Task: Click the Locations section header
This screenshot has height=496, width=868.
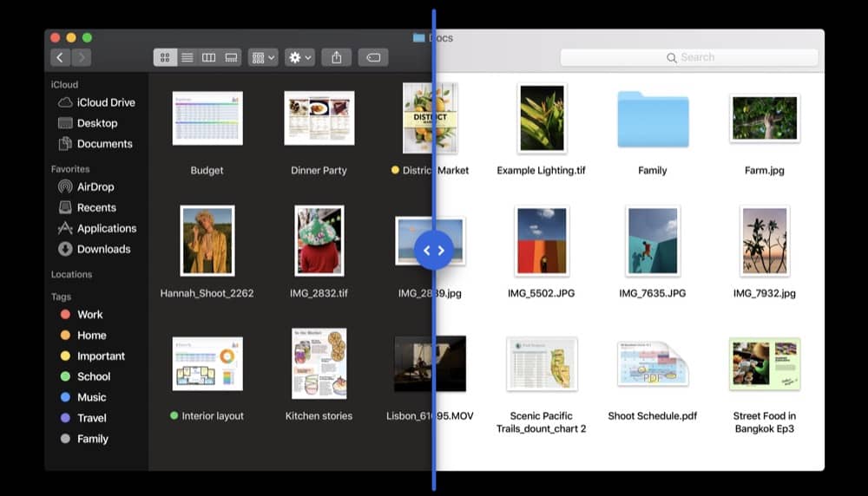Action: click(71, 274)
